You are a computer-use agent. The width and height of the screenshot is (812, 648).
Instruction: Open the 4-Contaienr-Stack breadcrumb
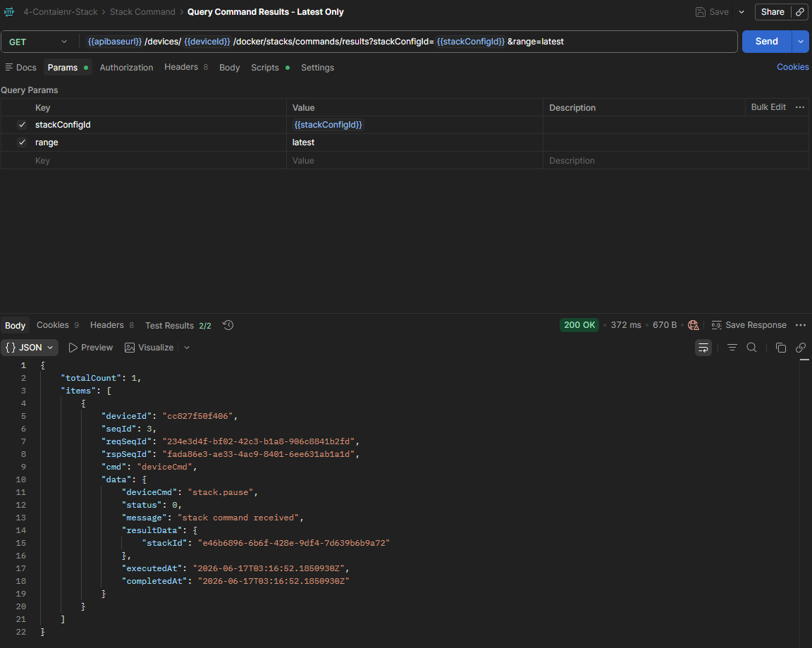coord(60,12)
